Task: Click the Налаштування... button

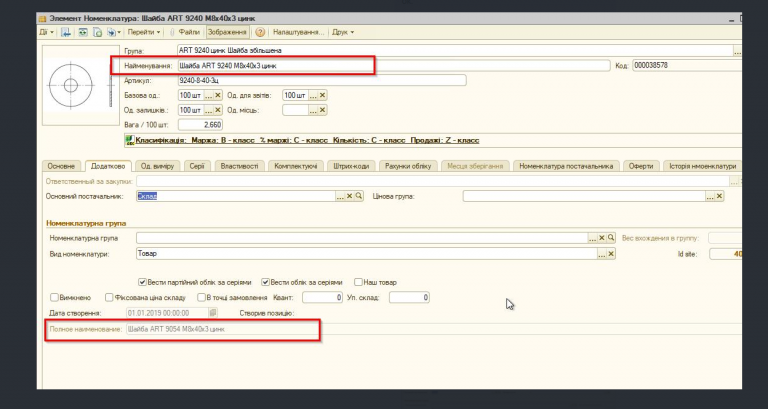Action: click(x=298, y=32)
